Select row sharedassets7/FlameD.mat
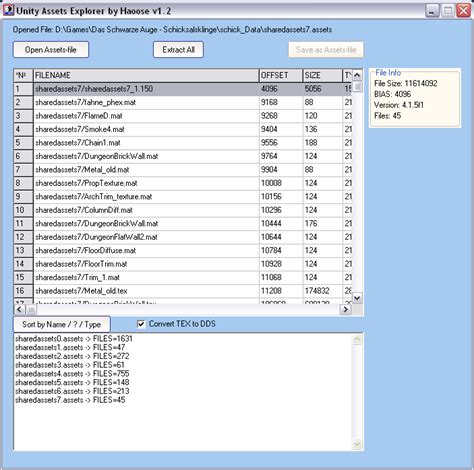 pyautogui.click(x=183, y=116)
